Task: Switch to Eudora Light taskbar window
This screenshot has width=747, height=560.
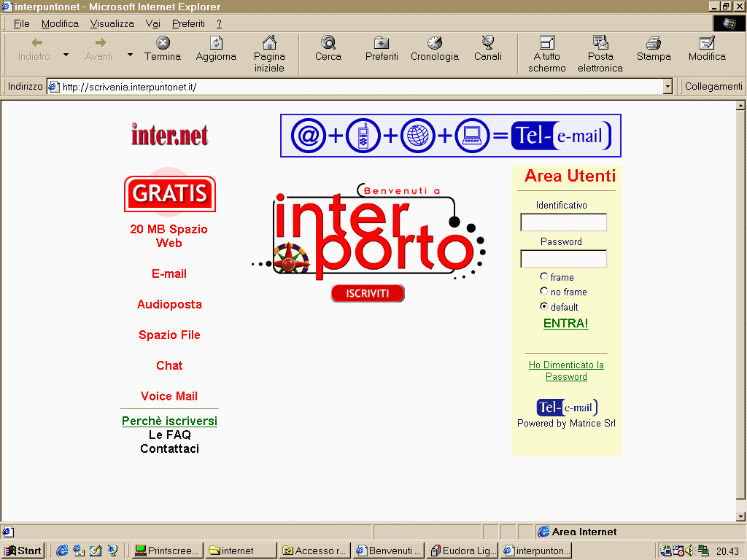Action: click(462, 551)
